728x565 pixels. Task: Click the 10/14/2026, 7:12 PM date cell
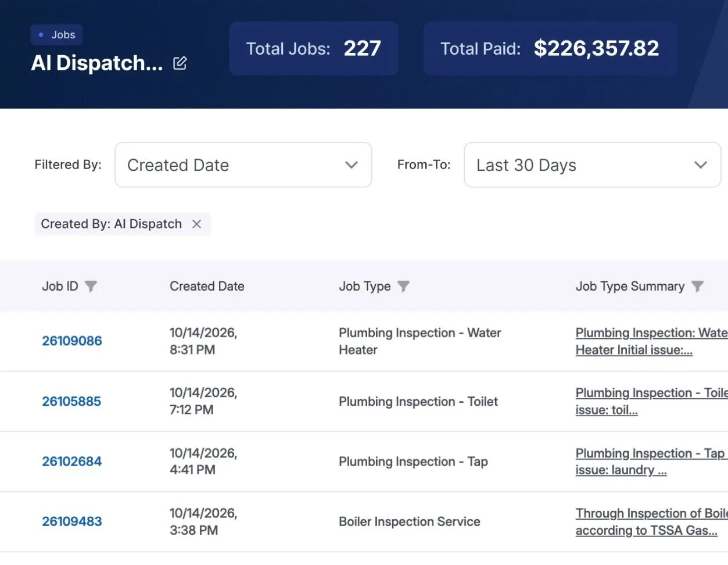click(203, 402)
